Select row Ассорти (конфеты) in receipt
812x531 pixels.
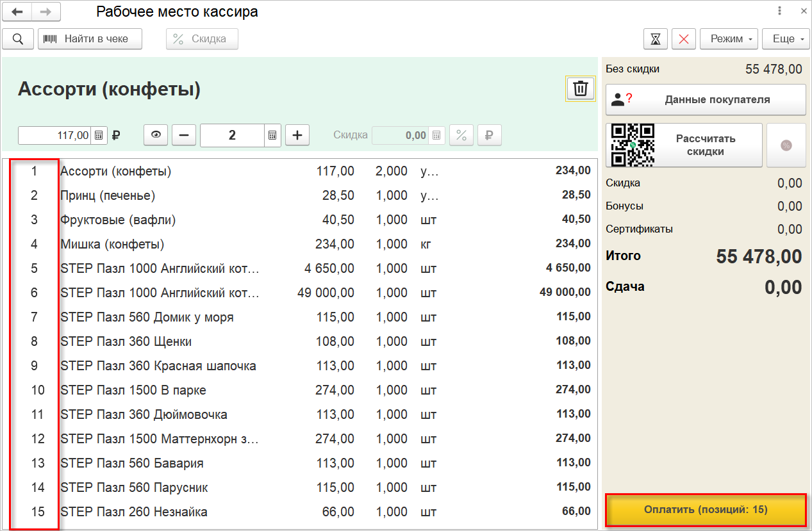300,171
